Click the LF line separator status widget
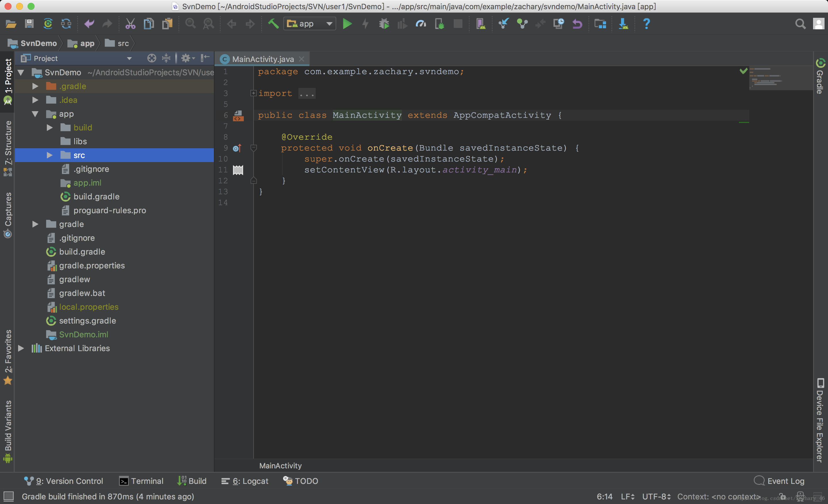This screenshot has height=504, width=828. (x=628, y=497)
